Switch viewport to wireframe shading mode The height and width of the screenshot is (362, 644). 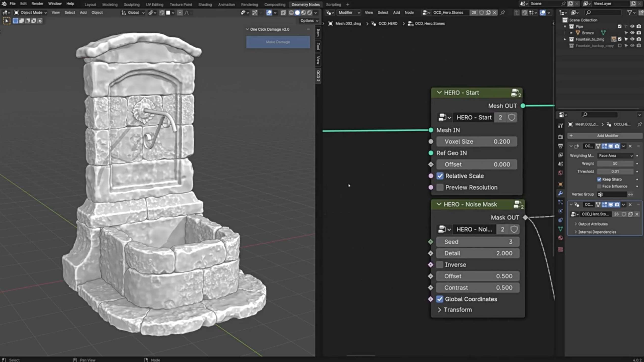[291, 13]
